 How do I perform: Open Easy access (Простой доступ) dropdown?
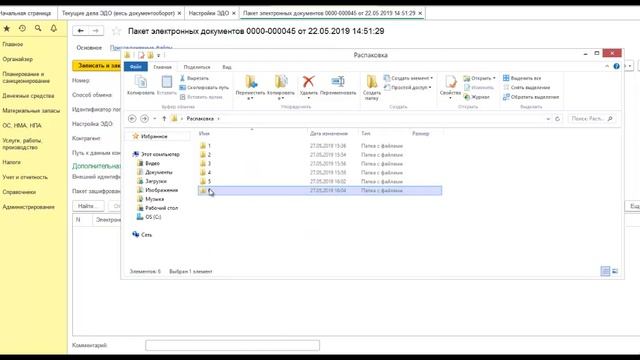(x=408, y=87)
